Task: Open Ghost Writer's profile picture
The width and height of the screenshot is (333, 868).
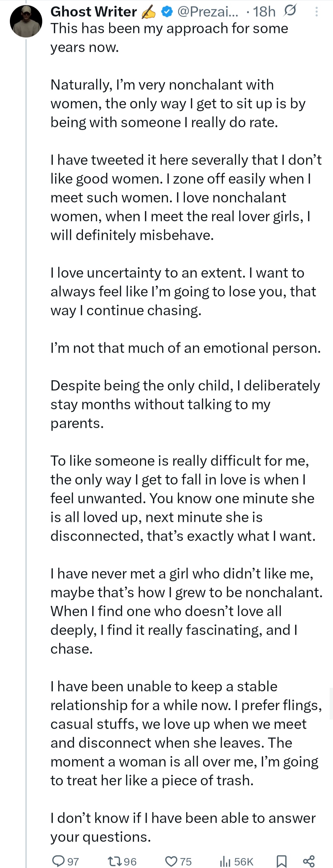Action: (x=26, y=21)
